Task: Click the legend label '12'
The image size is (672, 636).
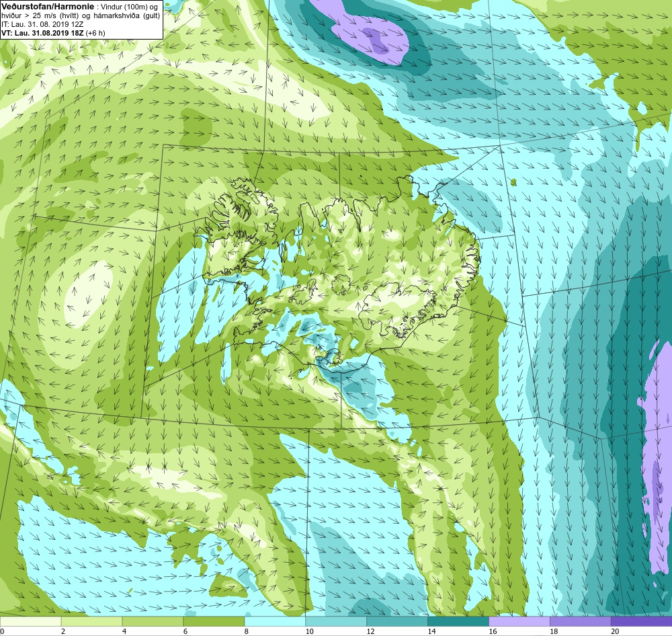Action: click(371, 631)
